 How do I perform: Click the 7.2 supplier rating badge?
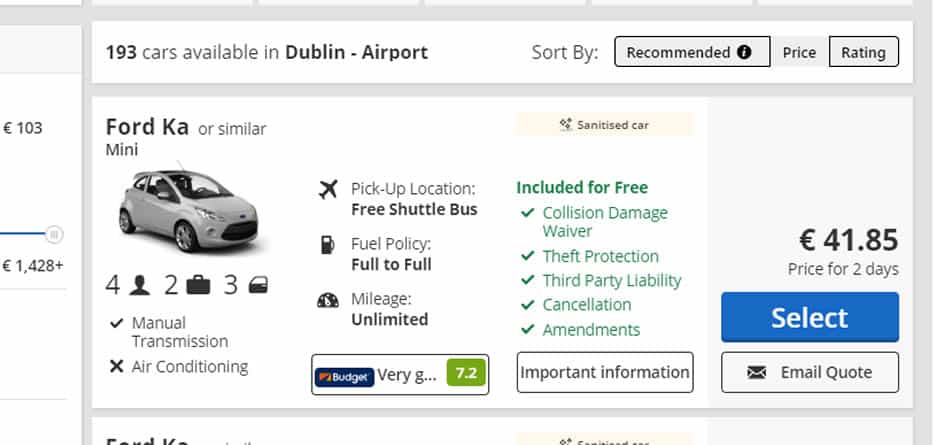(x=464, y=375)
